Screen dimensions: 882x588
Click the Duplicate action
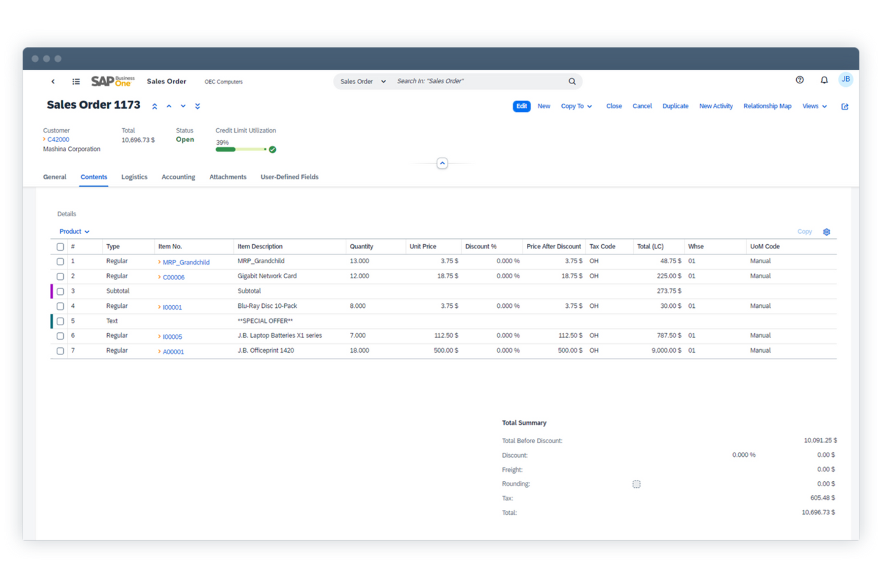pos(675,106)
